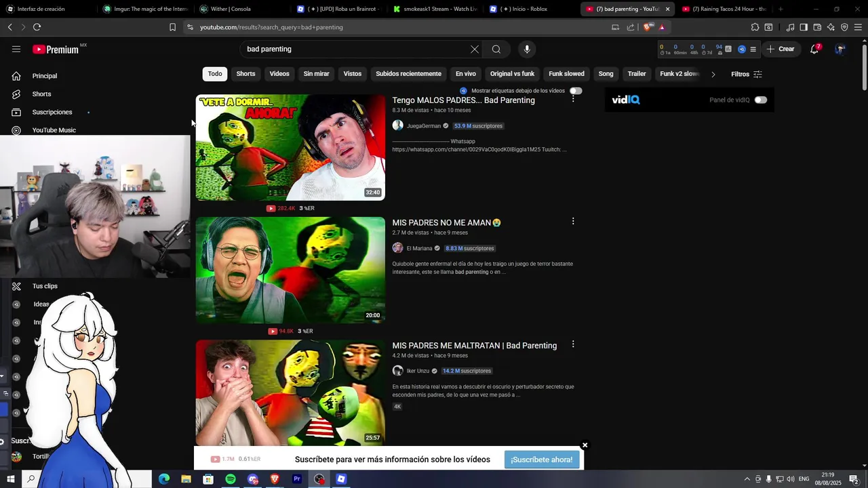Open more options for MIS PADRES ME MALTRATAN
Image resolution: width=868 pixels, height=488 pixels.
point(573,344)
